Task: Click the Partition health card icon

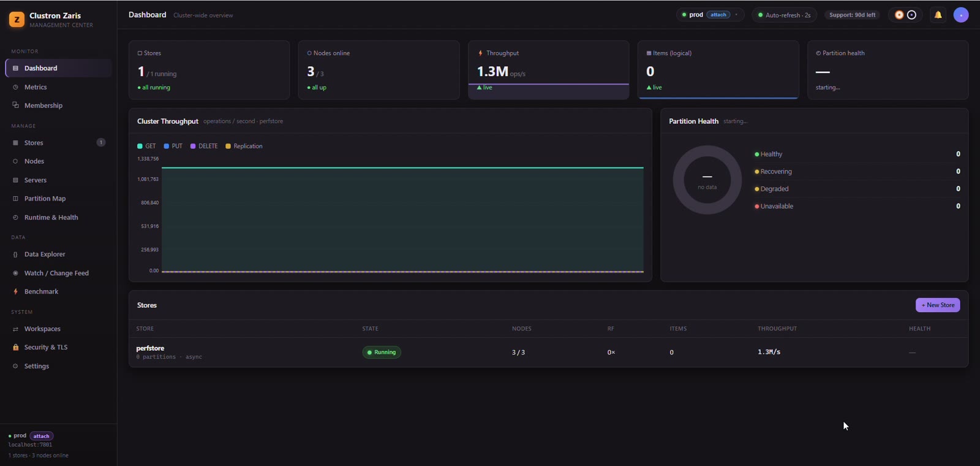Action: 818,53
